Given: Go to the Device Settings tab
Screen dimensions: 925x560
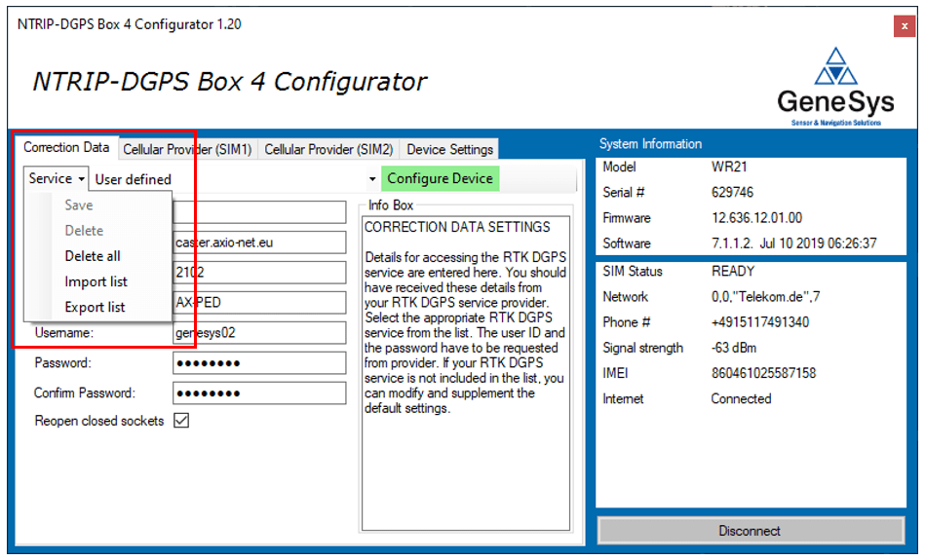Looking at the screenshot, I should pos(449,150).
